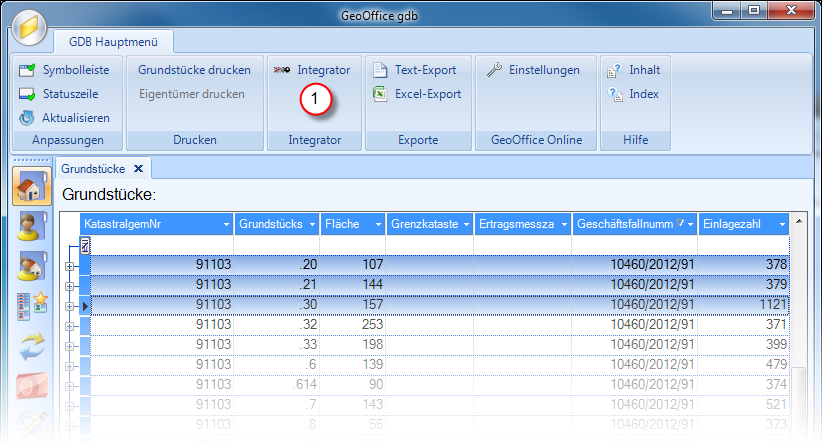This screenshot has width=822, height=445.
Task: Select the red eraser sidebar icon
Action: point(32,386)
